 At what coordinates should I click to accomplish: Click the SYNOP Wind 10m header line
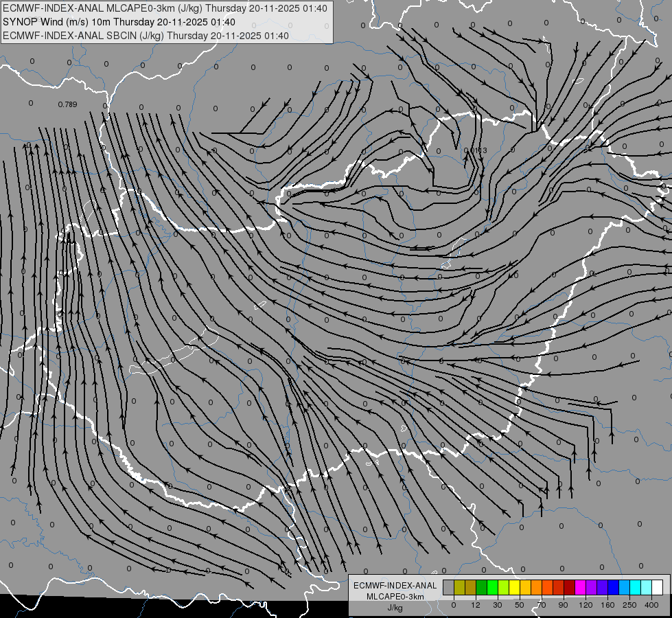[119, 22]
